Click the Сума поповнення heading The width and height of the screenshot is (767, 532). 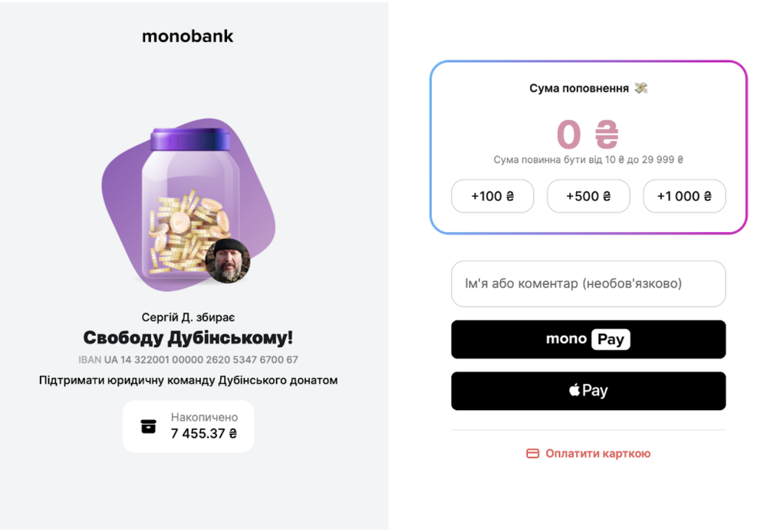click(579, 88)
